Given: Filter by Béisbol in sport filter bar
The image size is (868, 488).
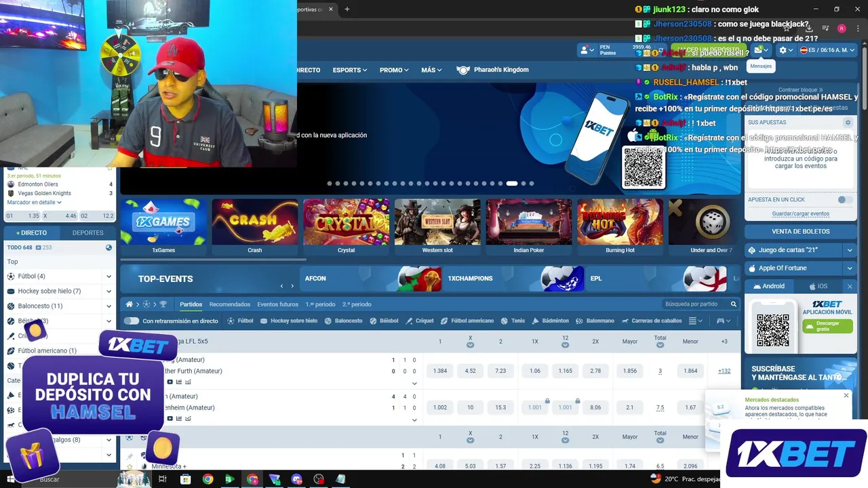Looking at the screenshot, I should (x=384, y=321).
